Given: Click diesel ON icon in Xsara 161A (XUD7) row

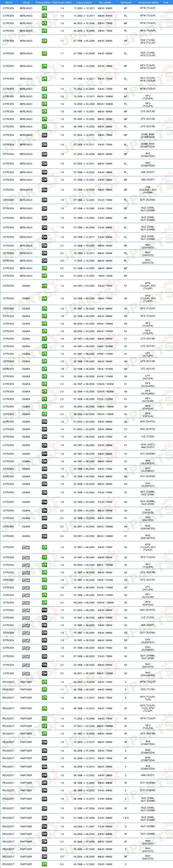Looking at the screenshot, I should pyautogui.click(x=44, y=445).
